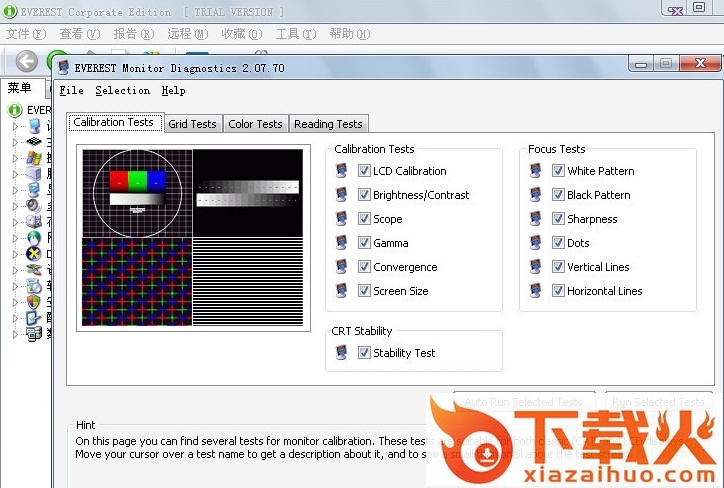724x488 pixels.
Task: Uncheck the White Pattern checkbox
Action: tap(558, 171)
